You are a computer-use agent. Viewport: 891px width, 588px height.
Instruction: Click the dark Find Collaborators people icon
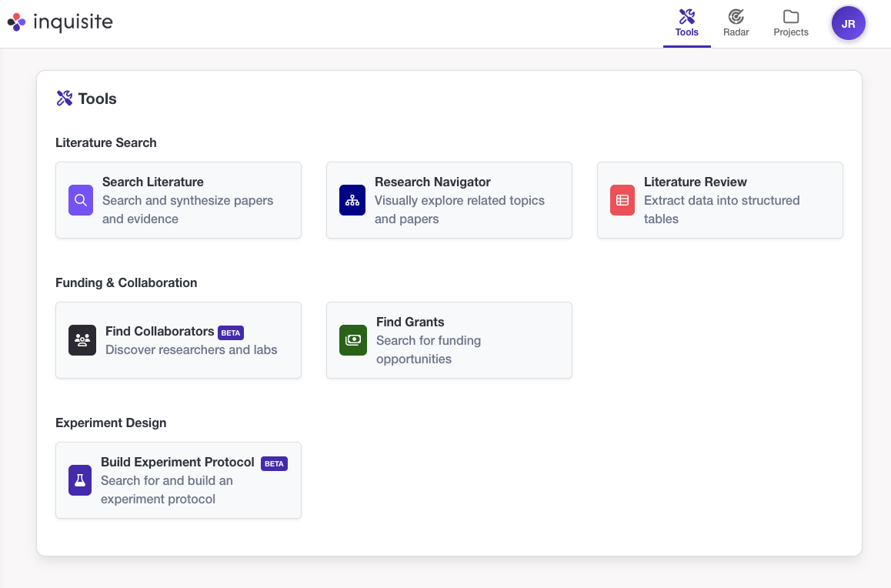pyautogui.click(x=82, y=340)
